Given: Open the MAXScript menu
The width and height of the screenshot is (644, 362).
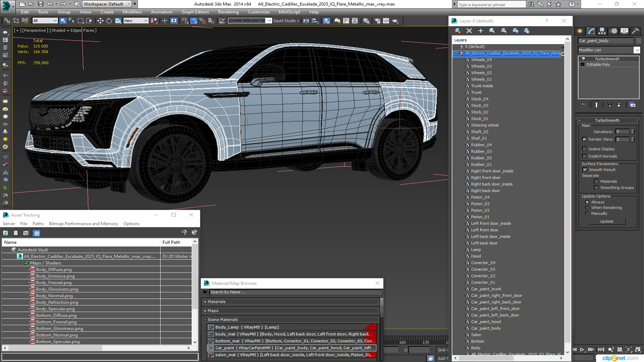Looking at the screenshot, I should [x=289, y=12].
